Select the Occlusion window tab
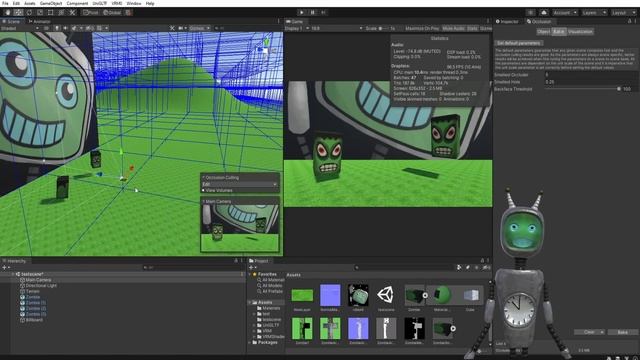The width and height of the screenshot is (640, 360). coord(539,21)
